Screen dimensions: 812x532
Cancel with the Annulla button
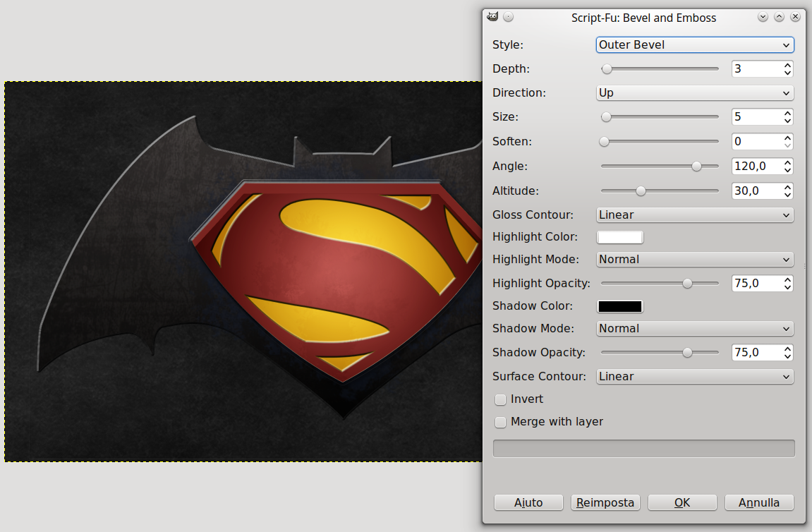point(758,502)
